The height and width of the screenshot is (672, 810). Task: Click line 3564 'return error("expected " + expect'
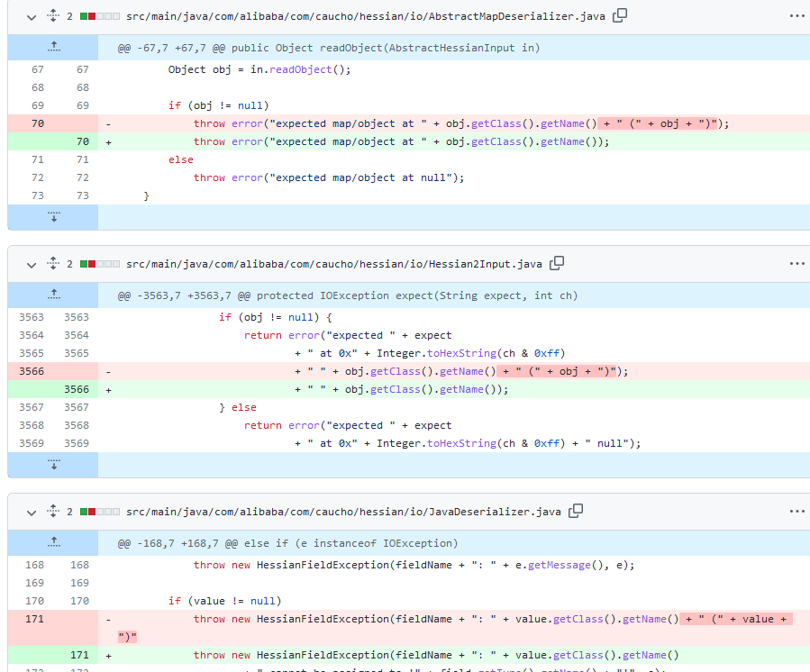click(x=348, y=335)
